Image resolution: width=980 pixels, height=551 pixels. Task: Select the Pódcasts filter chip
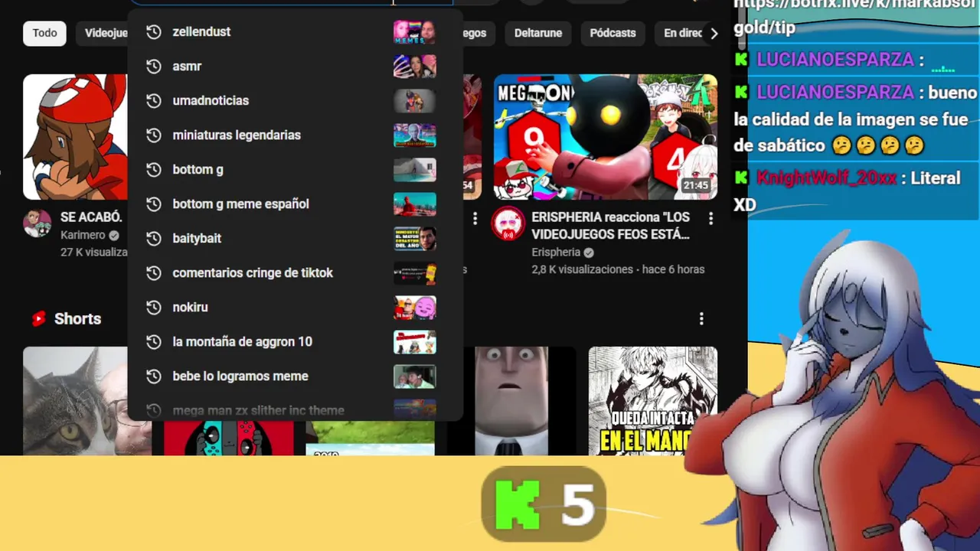[612, 33]
